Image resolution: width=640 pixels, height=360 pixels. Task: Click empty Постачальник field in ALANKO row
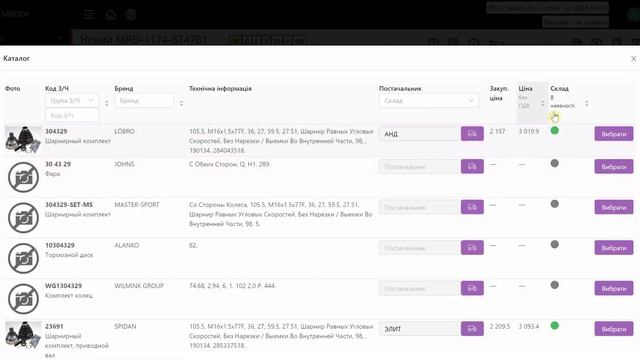[420, 248]
